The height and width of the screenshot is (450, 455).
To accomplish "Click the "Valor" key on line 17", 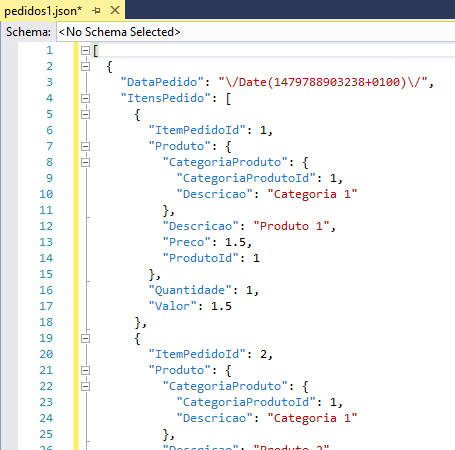I will coord(172,306).
